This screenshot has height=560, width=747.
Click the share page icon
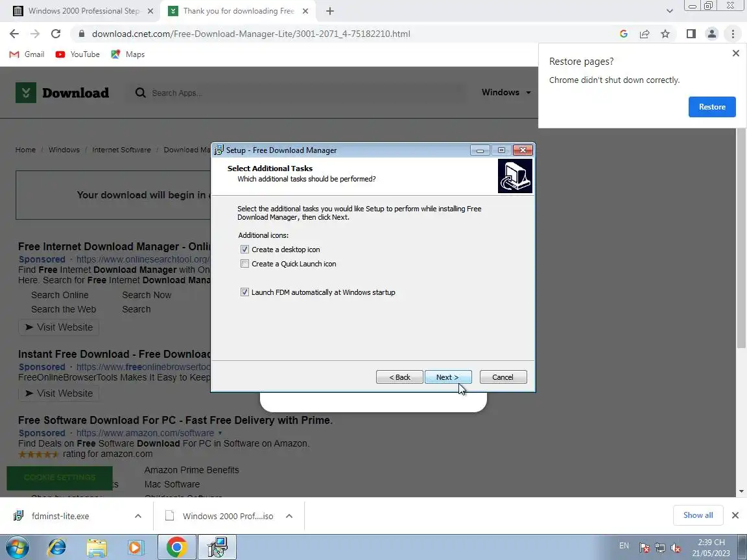[645, 34]
